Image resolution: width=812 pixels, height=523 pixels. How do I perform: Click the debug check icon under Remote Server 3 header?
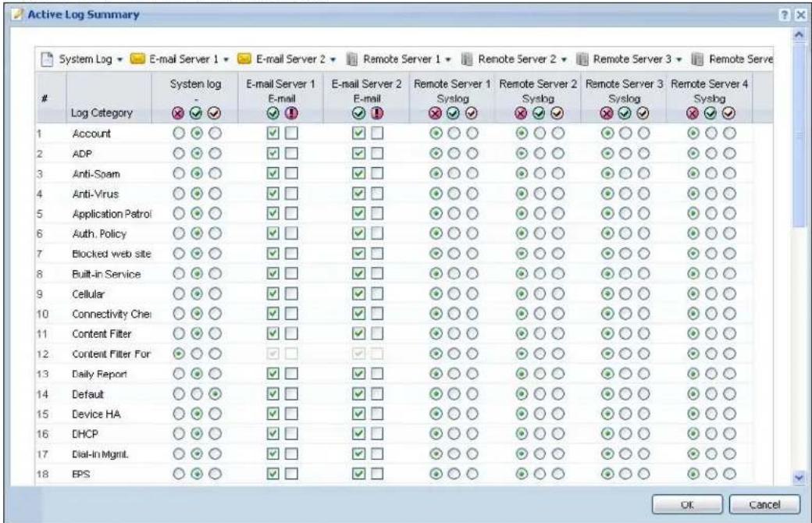[x=643, y=113]
